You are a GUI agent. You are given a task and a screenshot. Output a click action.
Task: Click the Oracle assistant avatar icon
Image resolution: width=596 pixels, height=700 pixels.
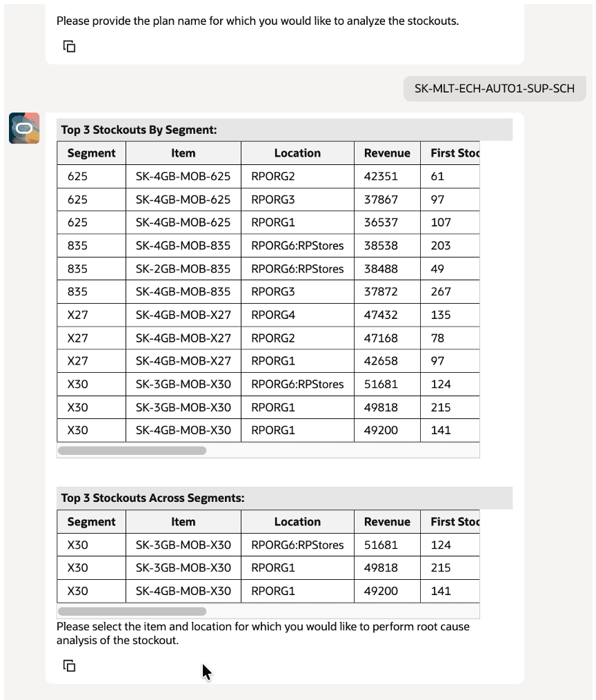23,128
